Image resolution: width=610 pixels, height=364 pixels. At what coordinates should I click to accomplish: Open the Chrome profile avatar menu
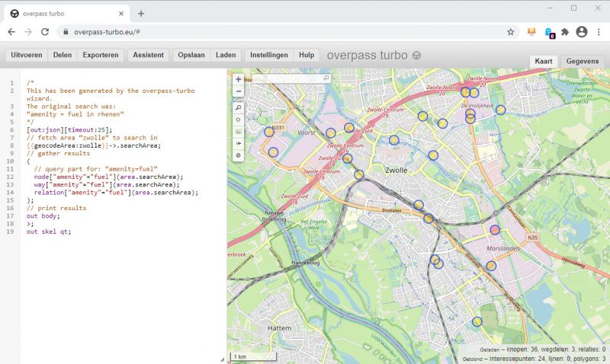582,32
